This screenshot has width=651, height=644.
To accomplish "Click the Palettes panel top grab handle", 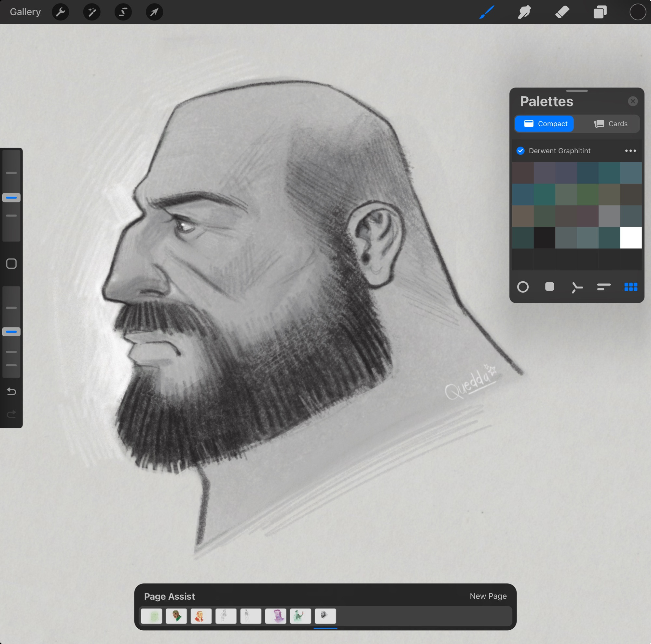I will (577, 91).
